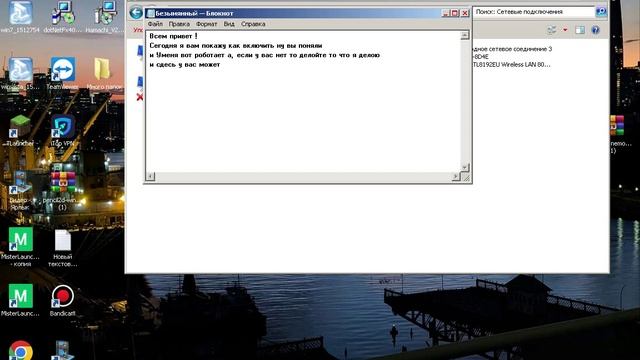Open the Вид menu in Notepad
Viewport: 640px width, 360px height.
tap(229, 24)
